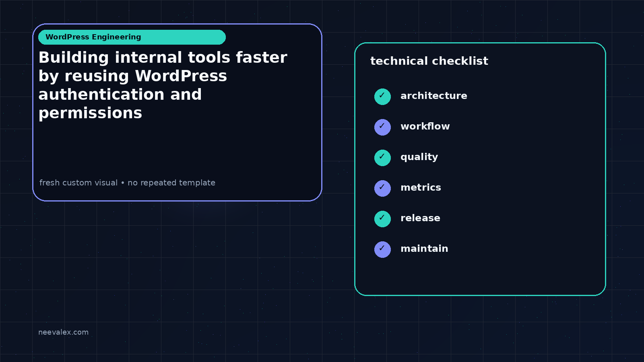Click the checkmark icon beside architecture
644x362 pixels.
[382, 97]
